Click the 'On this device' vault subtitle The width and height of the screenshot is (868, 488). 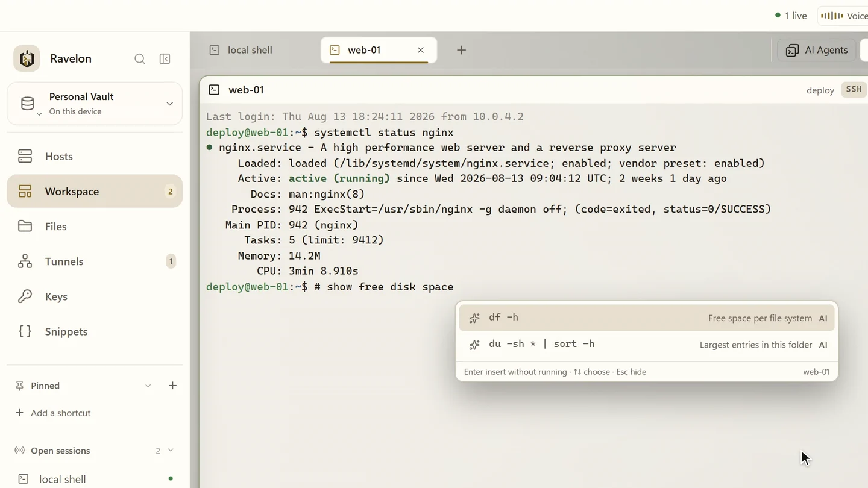(75, 111)
